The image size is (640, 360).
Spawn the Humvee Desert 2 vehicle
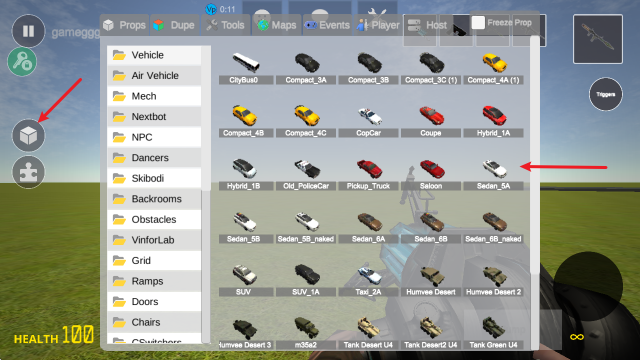[493, 280]
